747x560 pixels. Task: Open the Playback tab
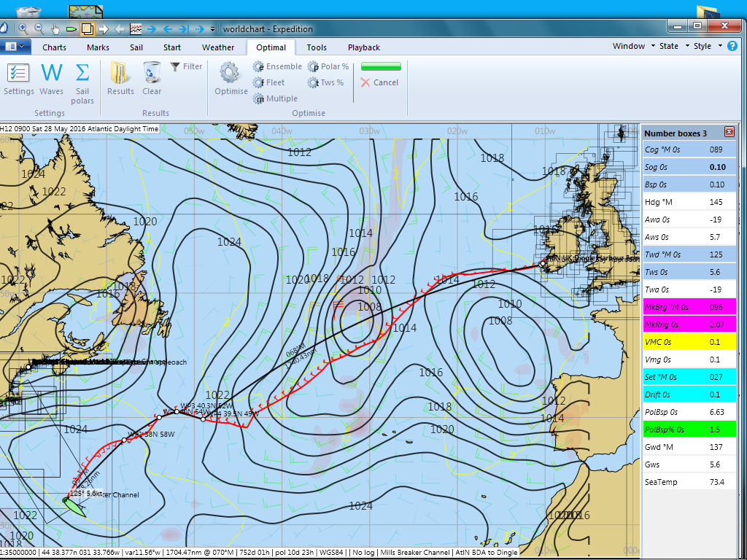[x=363, y=47]
